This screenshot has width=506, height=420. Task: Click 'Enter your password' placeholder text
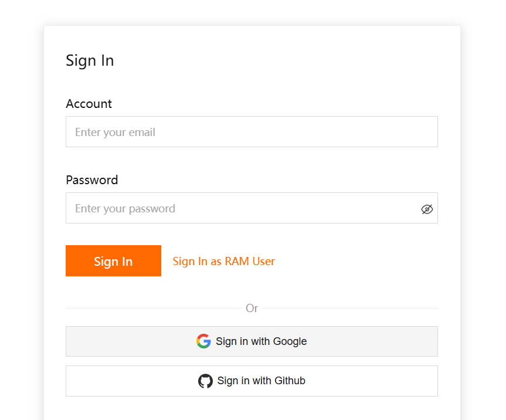(x=125, y=209)
